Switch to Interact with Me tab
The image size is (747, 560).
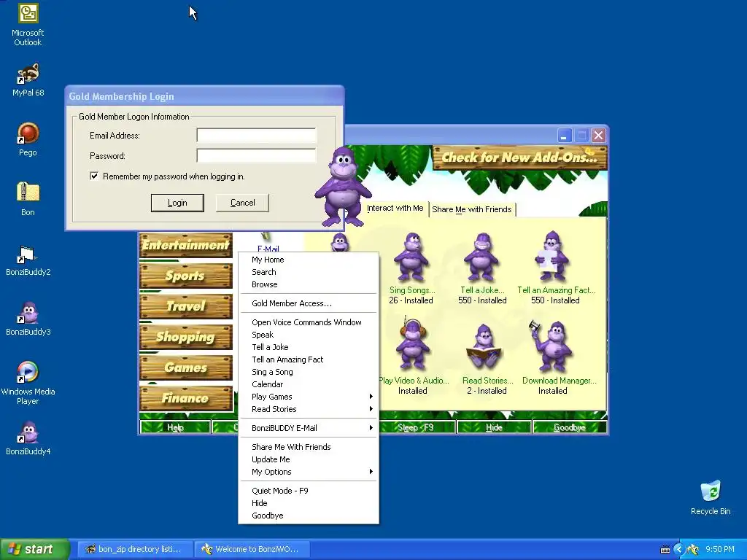coord(395,208)
